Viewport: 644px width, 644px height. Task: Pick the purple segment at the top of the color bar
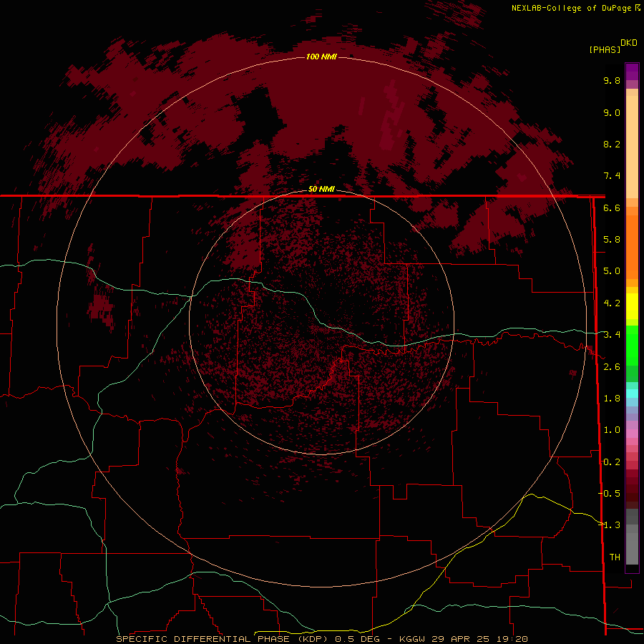coord(632,72)
